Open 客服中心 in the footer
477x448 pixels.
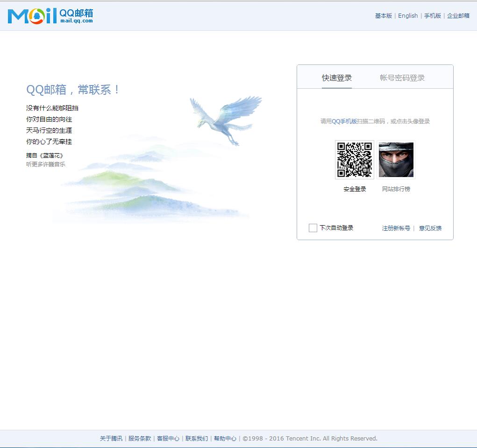coord(168,438)
